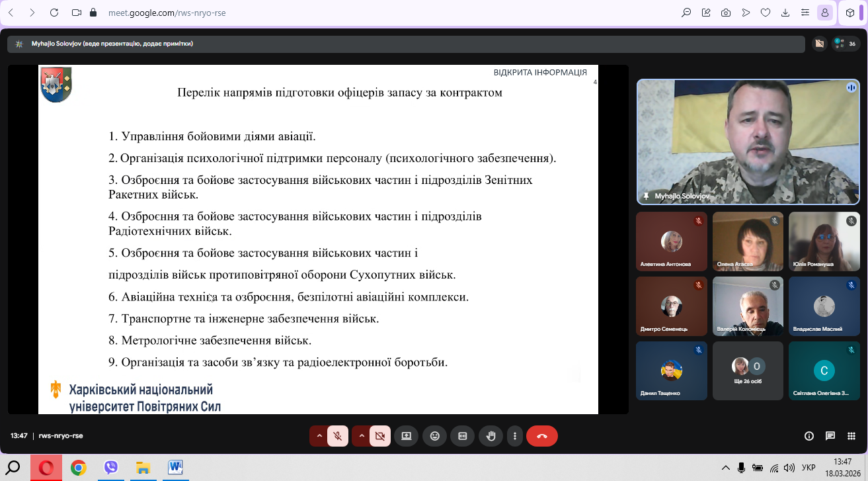
Task: Open the meeting tools icon bottom right
Action: (x=851, y=436)
